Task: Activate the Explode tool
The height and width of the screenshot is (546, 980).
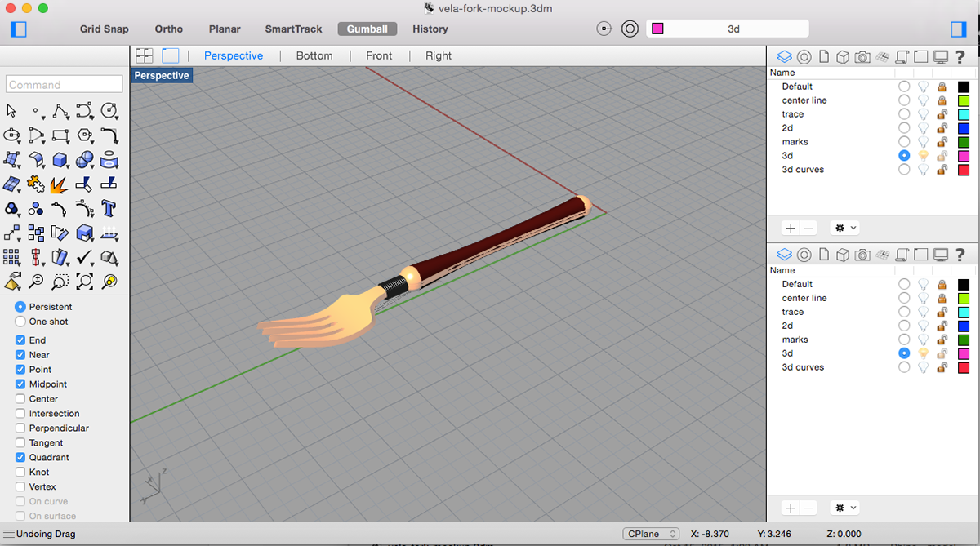Action: pyautogui.click(x=59, y=184)
